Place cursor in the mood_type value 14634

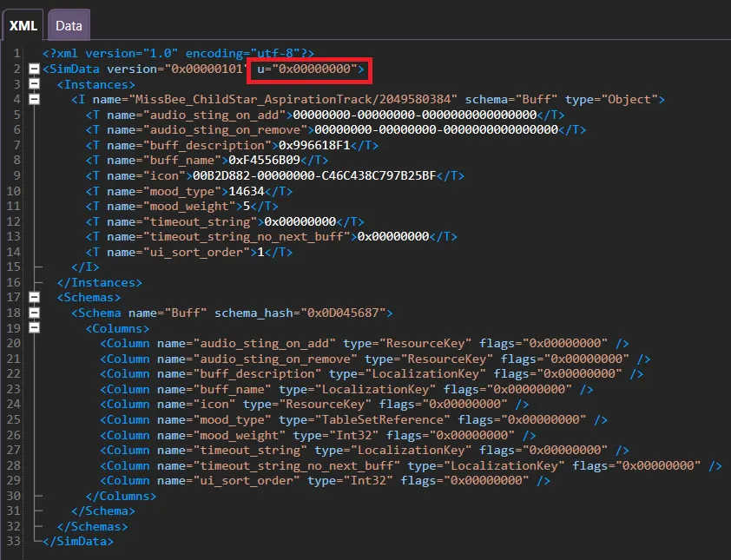(x=246, y=191)
